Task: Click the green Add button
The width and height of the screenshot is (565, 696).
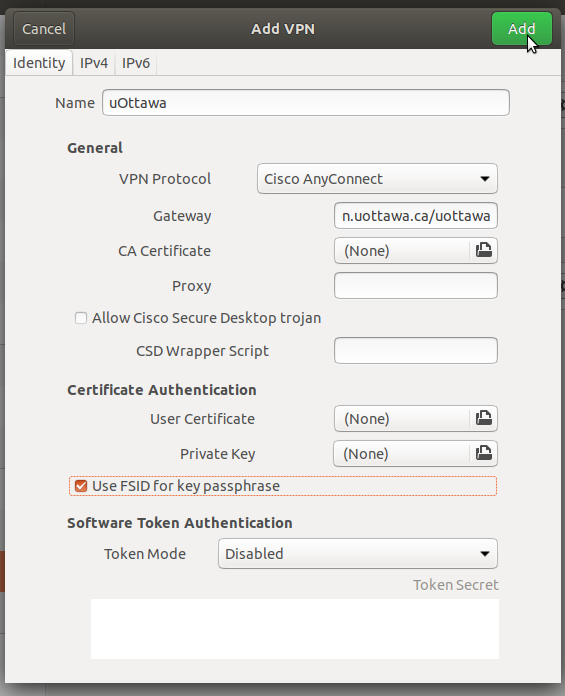Action: click(x=522, y=29)
